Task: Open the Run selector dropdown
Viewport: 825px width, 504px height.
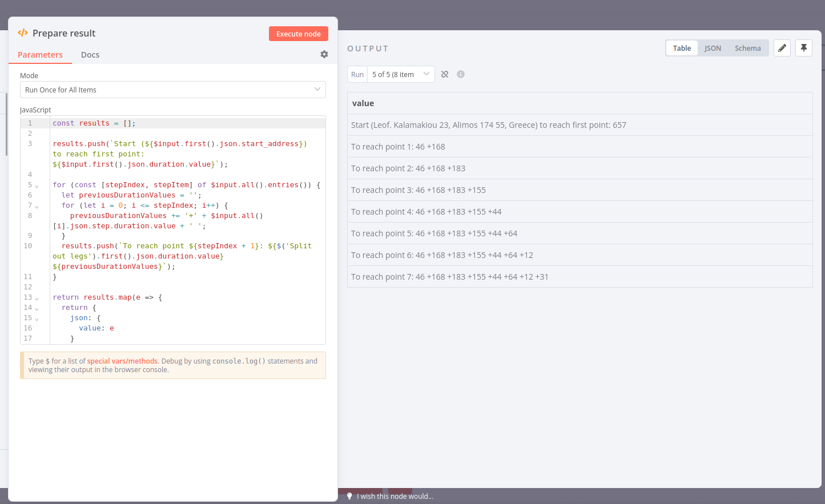Action: click(x=400, y=74)
